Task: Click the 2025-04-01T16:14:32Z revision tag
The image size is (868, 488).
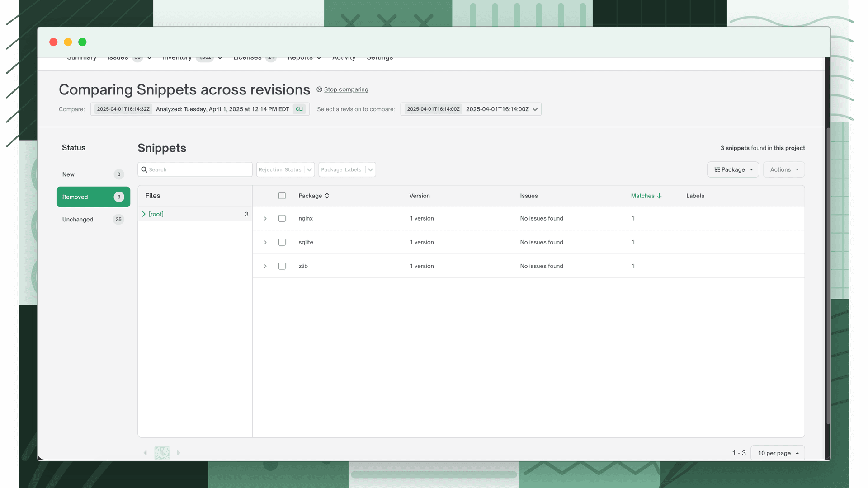Action: [123, 109]
